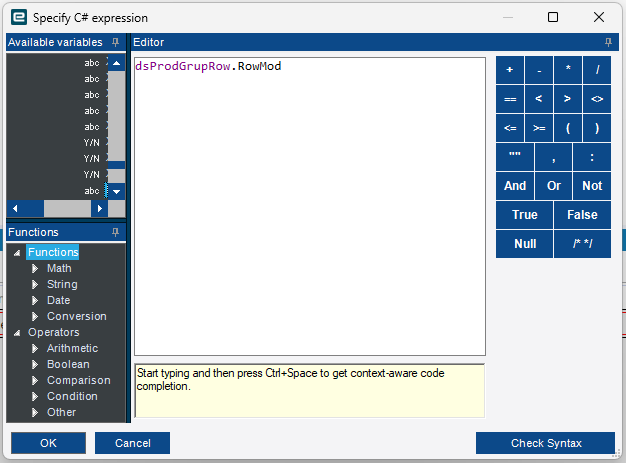Insert an opening parenthesis
The width and height of the screenshot is (626, 463).
click(568, 128)
